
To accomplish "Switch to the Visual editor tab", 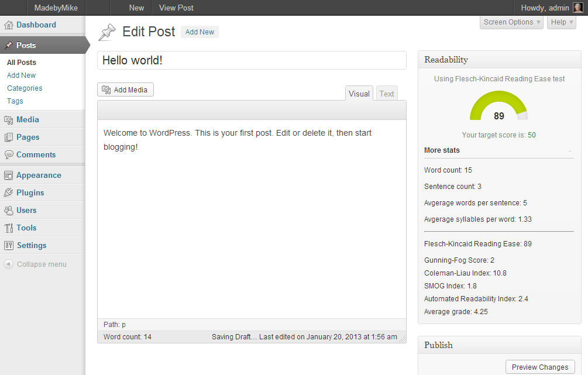I will 359,94.
